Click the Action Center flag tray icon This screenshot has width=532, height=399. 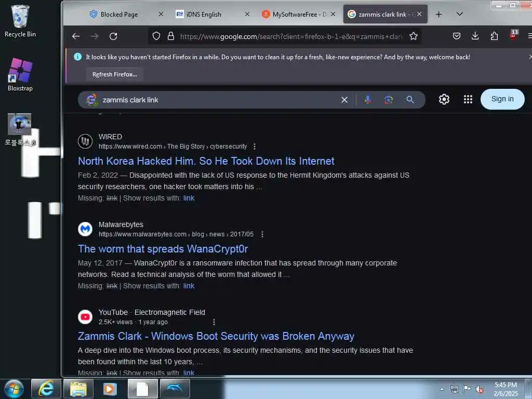(x=467, y=389)
